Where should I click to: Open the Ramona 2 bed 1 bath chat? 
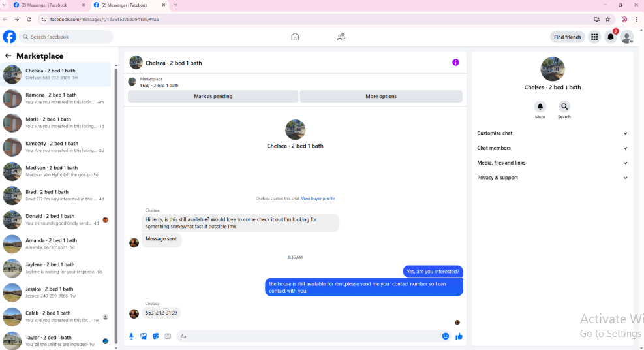click(x=56, y=98)
